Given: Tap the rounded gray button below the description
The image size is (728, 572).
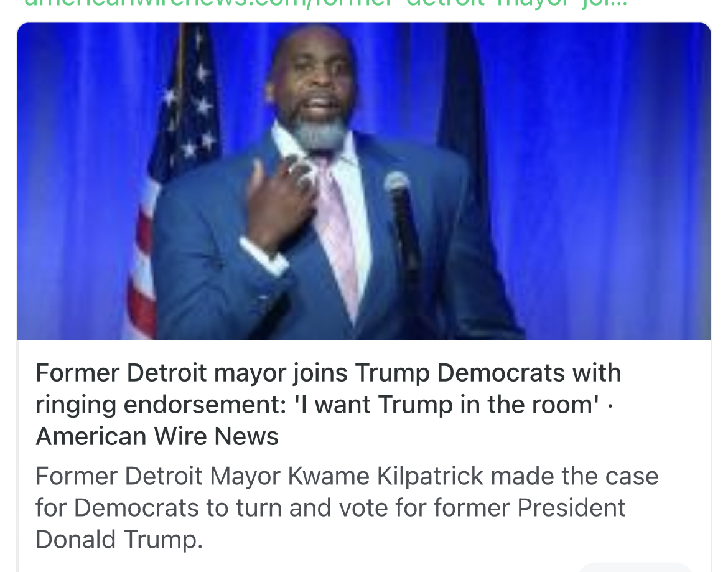Looking at the screenshot, I should 635,568.
